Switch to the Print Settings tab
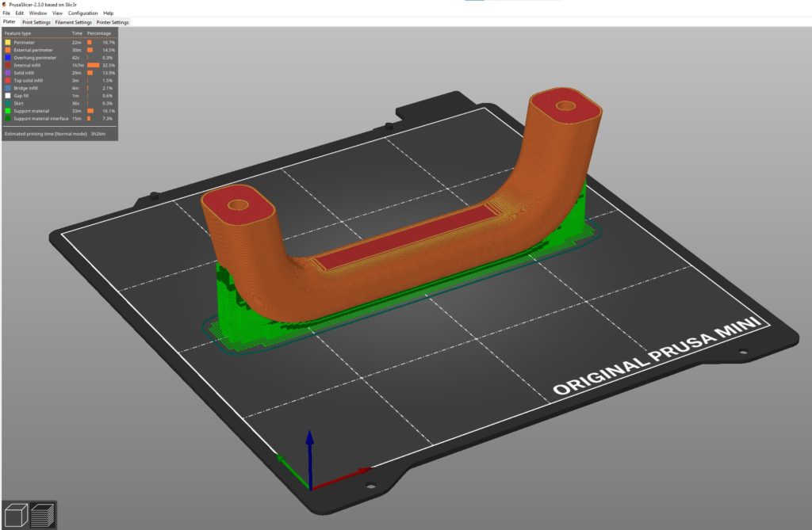This screenshot has width=812, height=530. click(x=36, y=22)
